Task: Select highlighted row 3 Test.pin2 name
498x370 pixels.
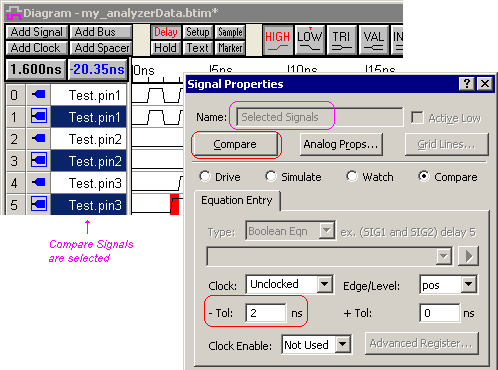Action: tap(89, 161)
